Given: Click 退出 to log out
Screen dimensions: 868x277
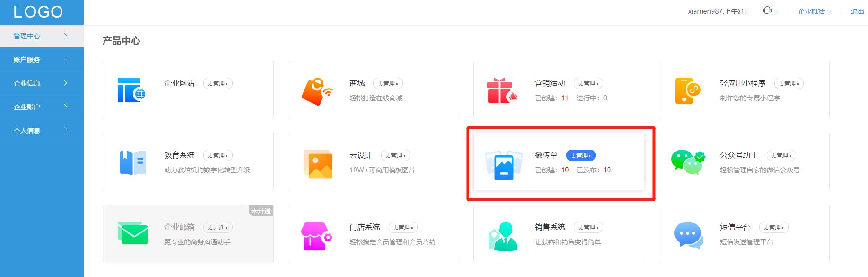Looking at the screenshot, I should (x=857, y=11).
